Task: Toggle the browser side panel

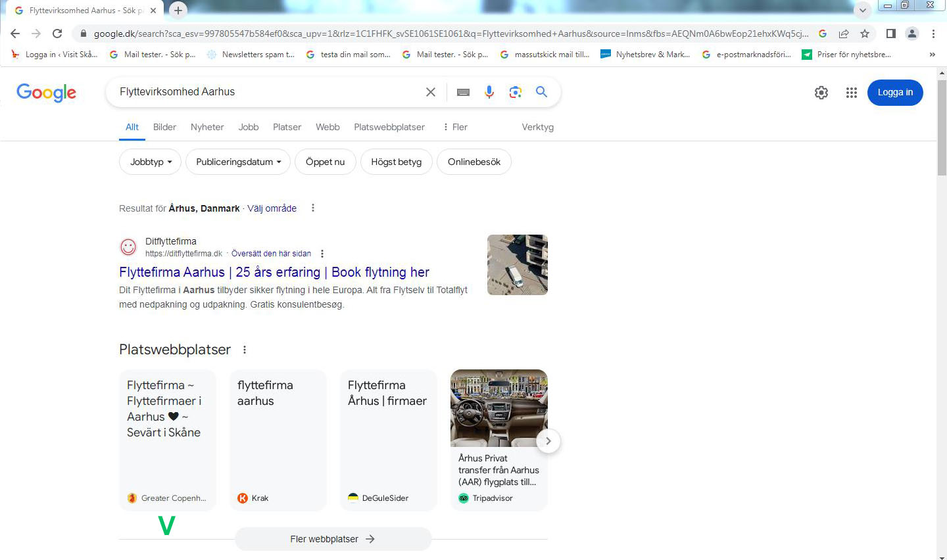Action: tap(891, 34)
